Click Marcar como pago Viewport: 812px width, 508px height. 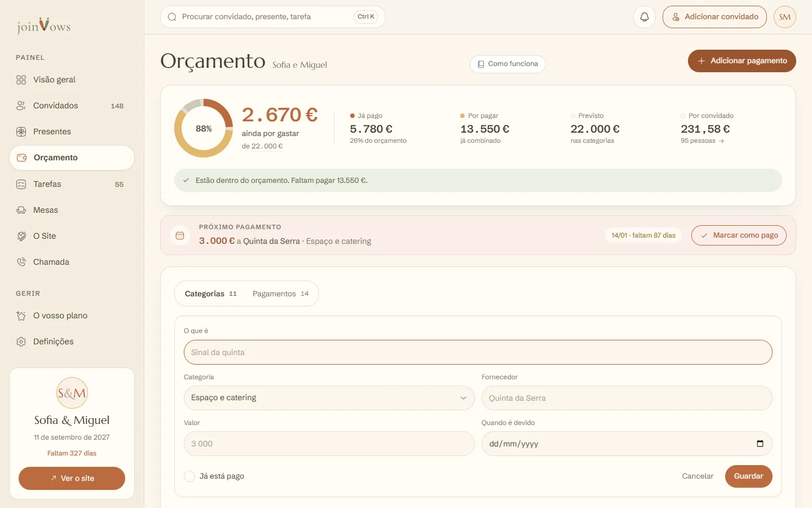tap(739, 235)
